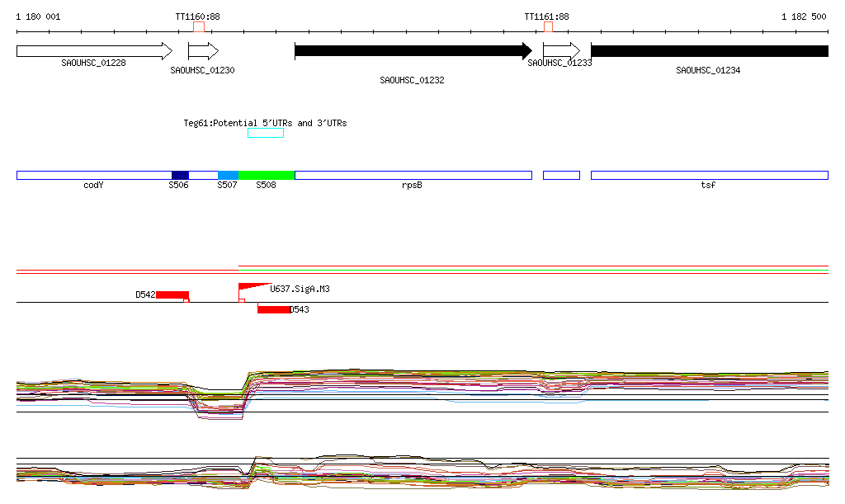This screenshot has width=845, height=504.
Task: Click the light blue S507 segment
Action: tap(228, 175)
